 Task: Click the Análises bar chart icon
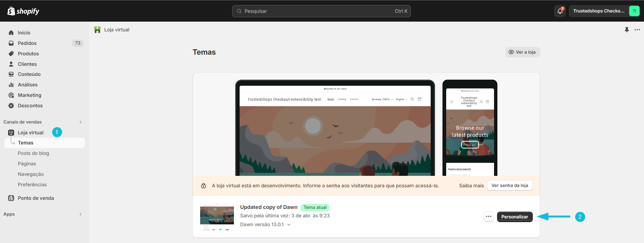pyautogui.click(x=11, y=85)
